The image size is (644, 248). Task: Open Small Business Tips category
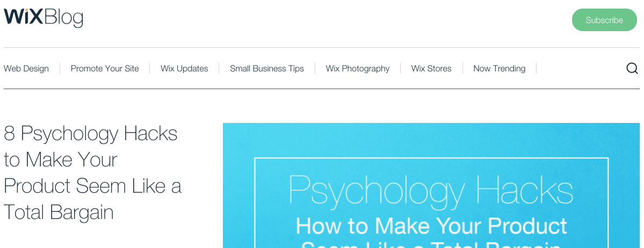[267, 69]
